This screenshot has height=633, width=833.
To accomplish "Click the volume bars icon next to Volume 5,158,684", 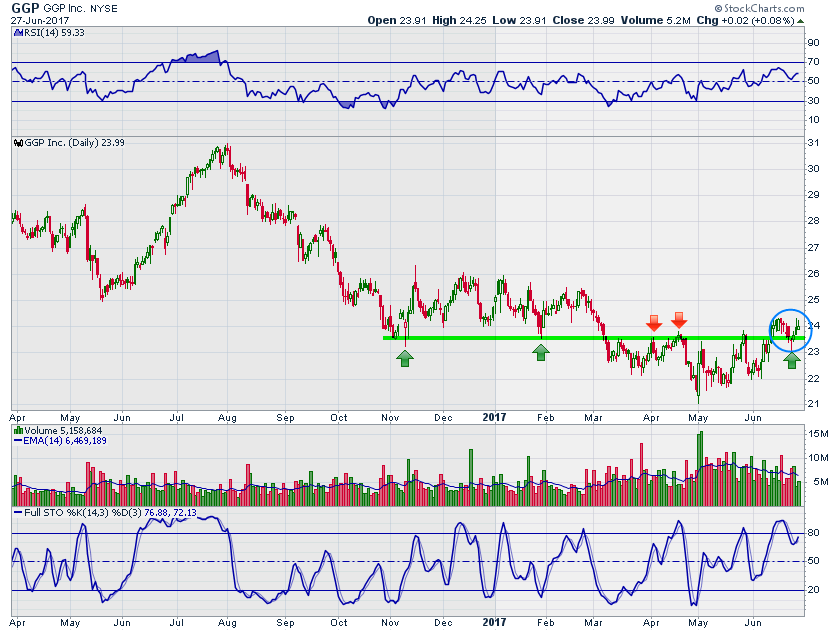I will click(18, 431).
